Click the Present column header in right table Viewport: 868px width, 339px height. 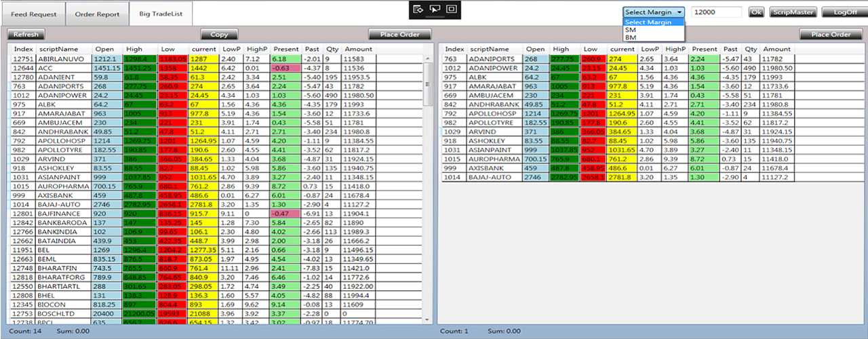[x=704, y=49]
